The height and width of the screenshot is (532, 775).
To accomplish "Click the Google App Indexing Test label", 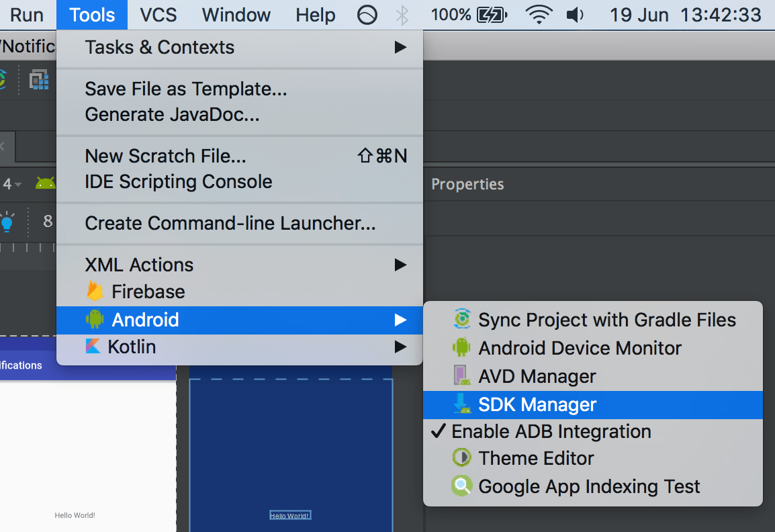I will tap(589, 486).
